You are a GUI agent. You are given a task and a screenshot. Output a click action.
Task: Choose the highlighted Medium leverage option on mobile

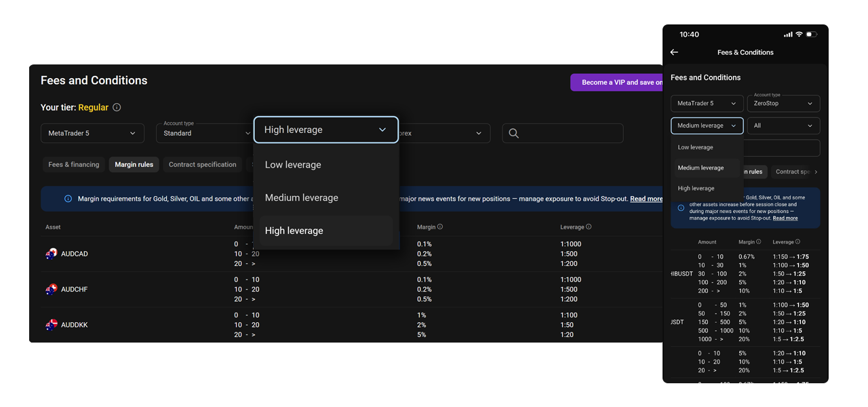pyautogui.click(x=707, y=168)
